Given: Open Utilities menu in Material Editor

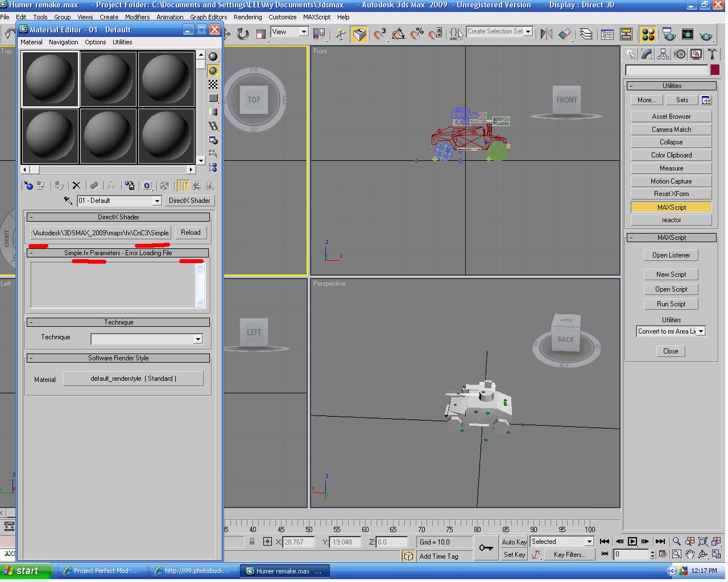Looking at the screenshot, I should pos(122,42).
